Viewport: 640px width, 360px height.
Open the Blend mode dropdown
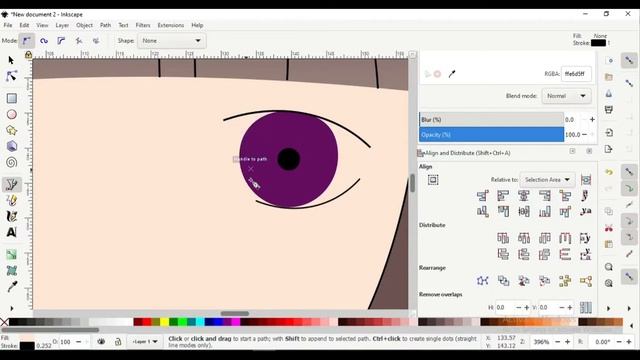click(x=566, y=96)
